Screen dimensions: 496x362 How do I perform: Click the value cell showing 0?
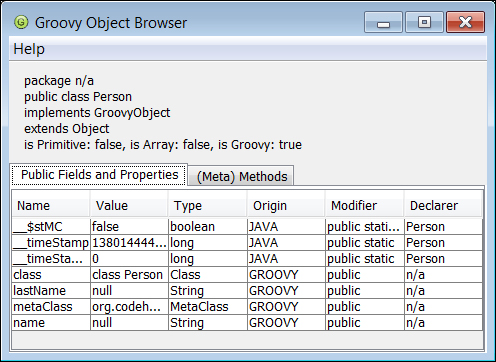pos(129,259)
